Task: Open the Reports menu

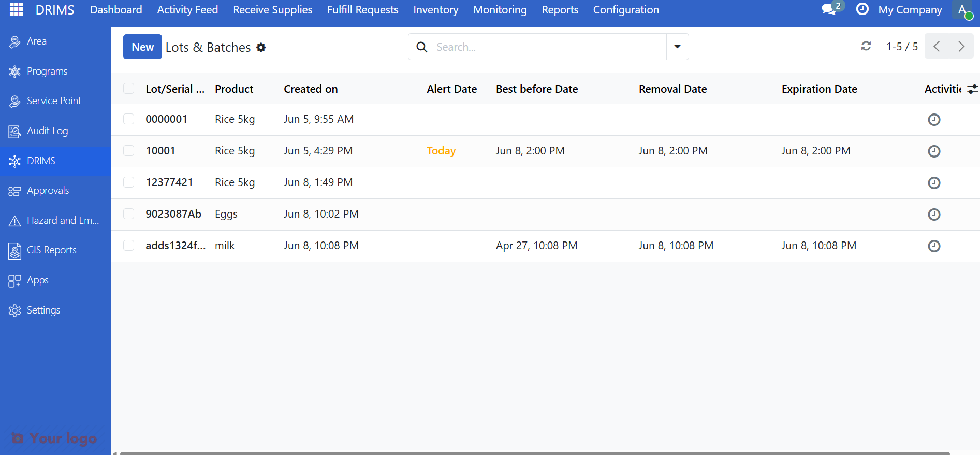Action: [x=560, y=10]
